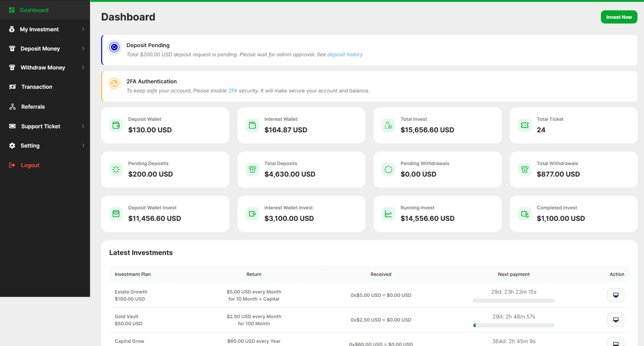Select the Transaction icon in sidebar

click(x=12, y=87)
